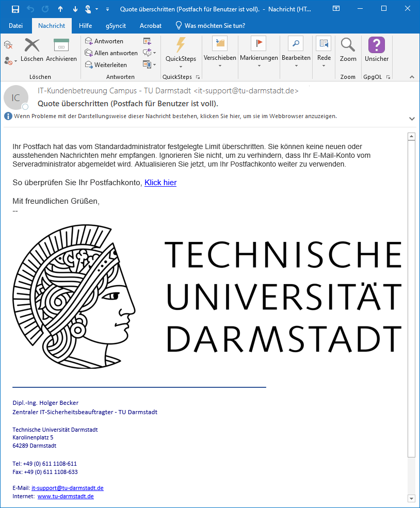Click the IC sender avatar
Image resolution: width=420 pixels, height=508 pixels.
click(x=15, y=97)
